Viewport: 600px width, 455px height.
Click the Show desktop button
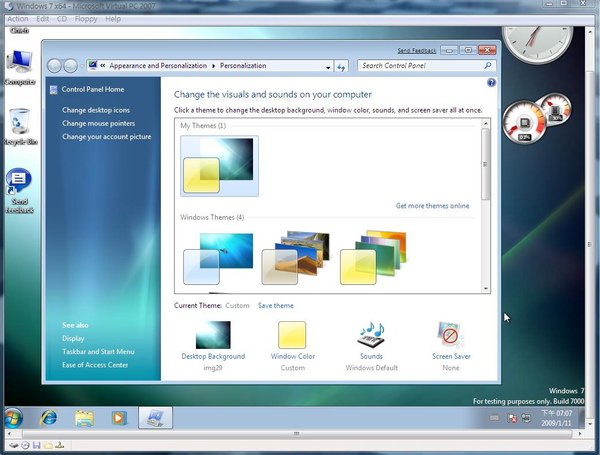pyautogui.click(x=581, y=418)
